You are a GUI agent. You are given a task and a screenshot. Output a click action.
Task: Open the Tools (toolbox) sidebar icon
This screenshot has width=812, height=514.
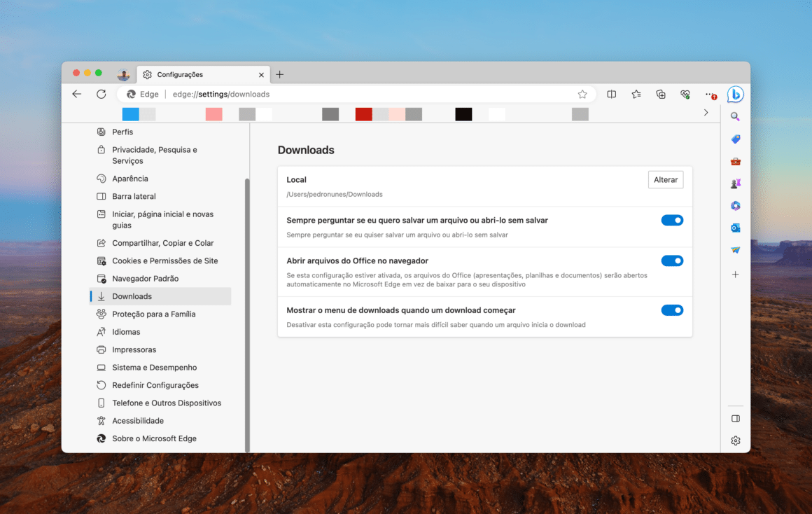coord(735,160)
